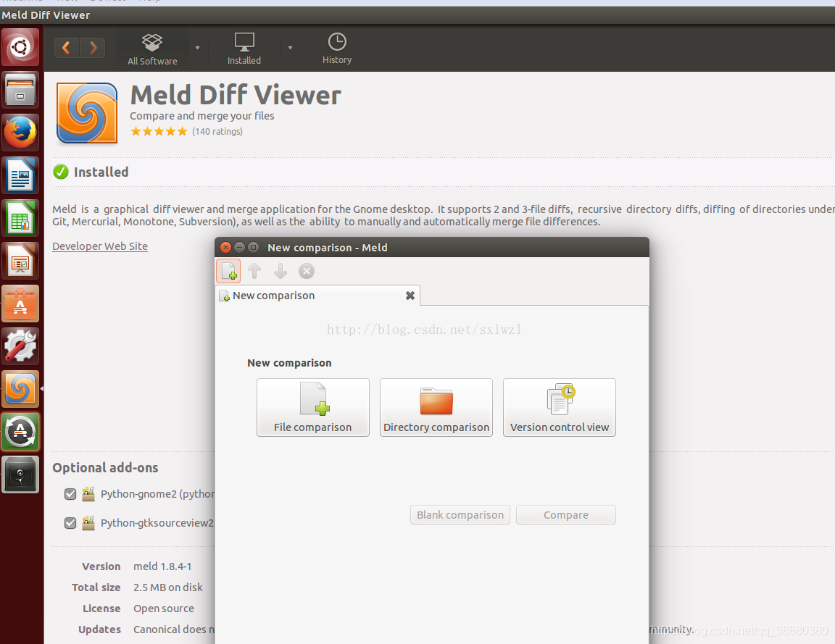Click the Meld icon in the Ubuntu launcher
This screenshot has width=835, height=644.
tap(20, 389)
